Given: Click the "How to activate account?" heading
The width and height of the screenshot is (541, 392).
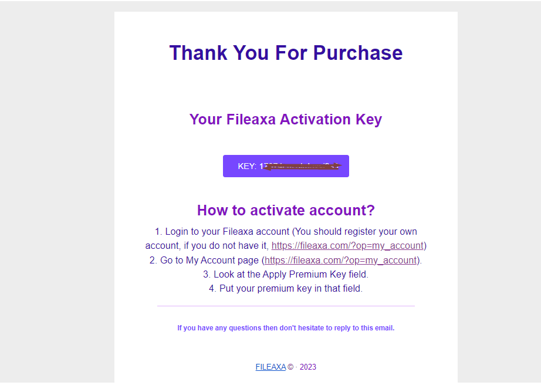Looking at the screenshot, I should pyautogui.click(x=286, y=210).
